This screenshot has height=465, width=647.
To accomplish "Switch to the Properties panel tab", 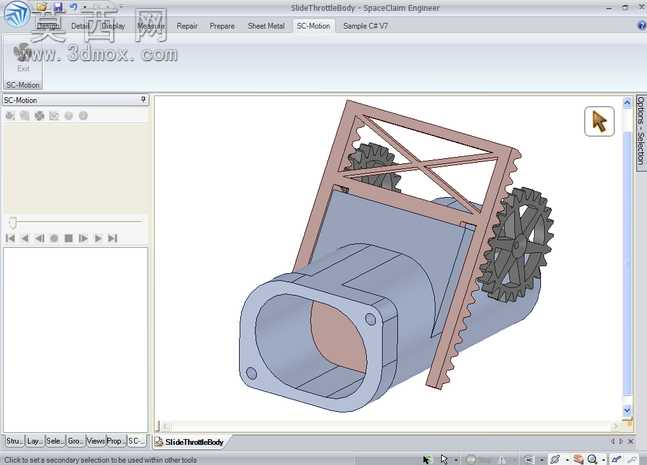I will pyautogui.click(x=116, y=441).
